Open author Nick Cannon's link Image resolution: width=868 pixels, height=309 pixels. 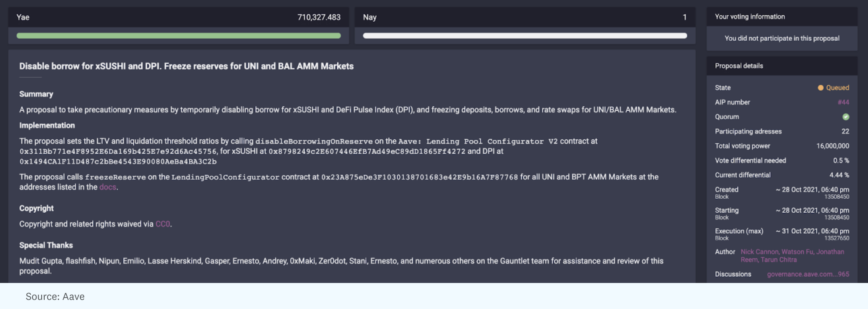[759, 252]
